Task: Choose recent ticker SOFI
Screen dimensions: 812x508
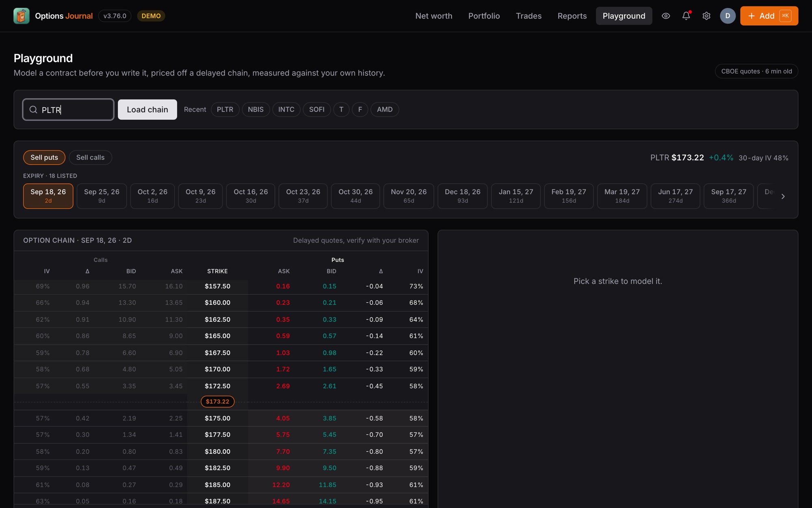Action: (x=317, y=110)
